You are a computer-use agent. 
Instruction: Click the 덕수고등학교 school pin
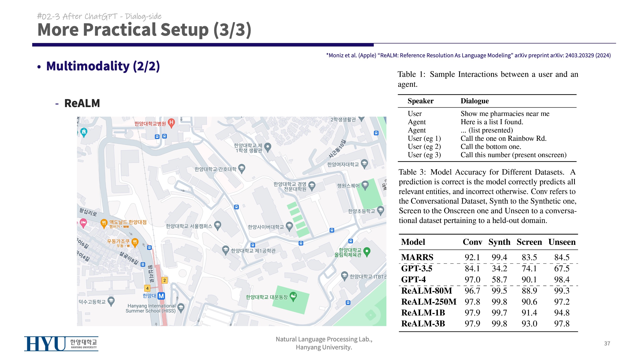click(x=111, y=301)
